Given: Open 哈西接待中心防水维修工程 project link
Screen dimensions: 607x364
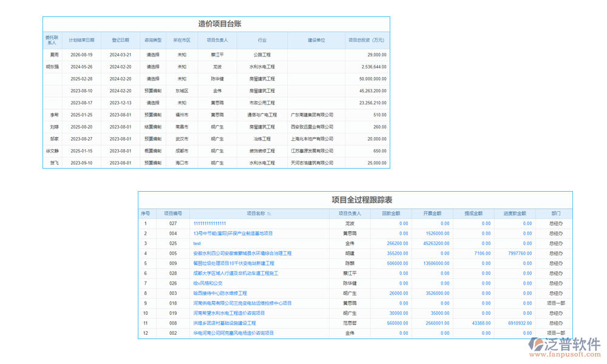Looking at the screenshot, I should [x=220, y=293].
